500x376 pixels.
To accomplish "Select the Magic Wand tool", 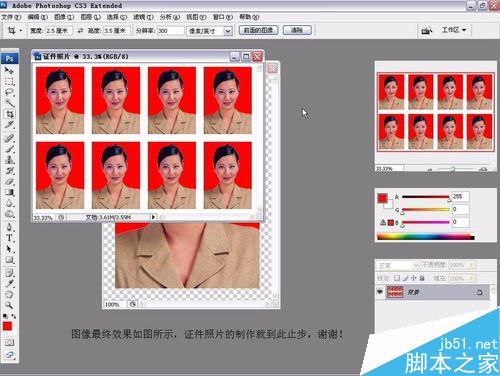I will pyautogui.click(x=9, y=103).
